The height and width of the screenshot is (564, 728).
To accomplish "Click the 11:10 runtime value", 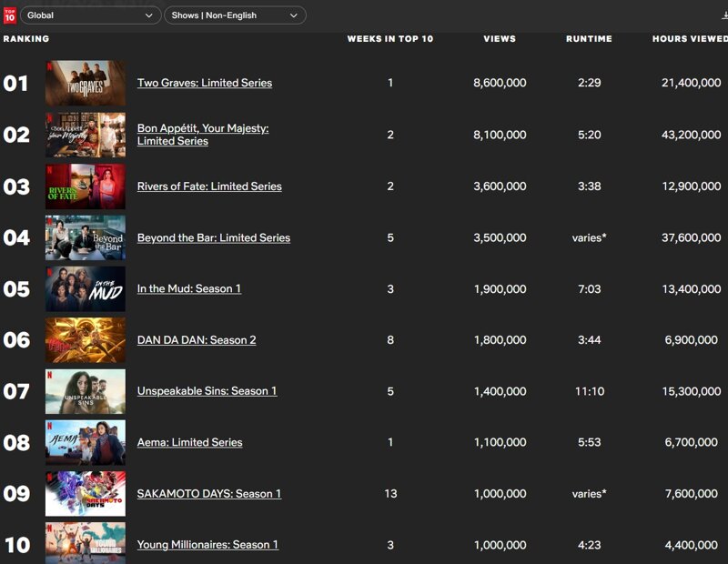I will coord(590,391).
